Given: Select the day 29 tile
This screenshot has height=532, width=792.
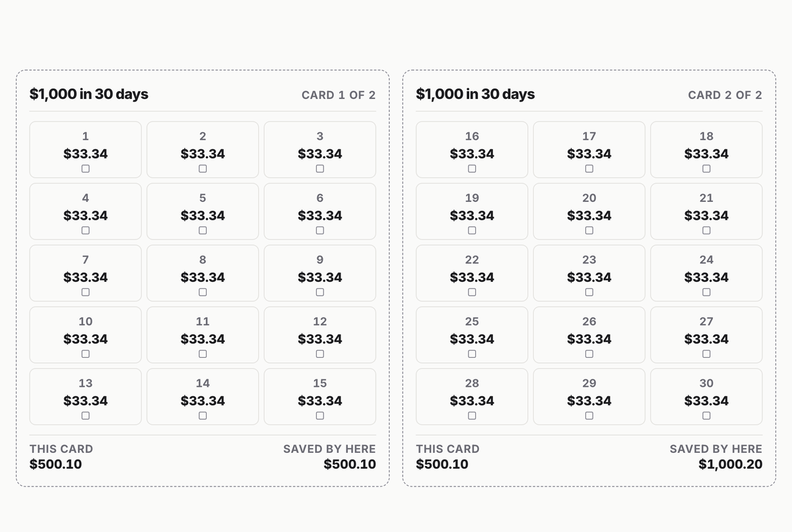Looking at the screenshot, I should 589,396.
